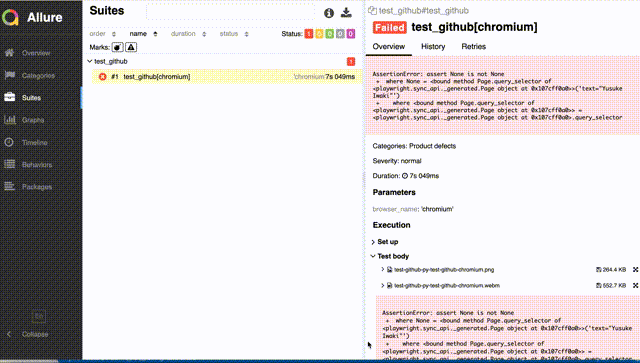Click the Duration 7s 049ms text
The image size is (640, 363).
[406, 176]
